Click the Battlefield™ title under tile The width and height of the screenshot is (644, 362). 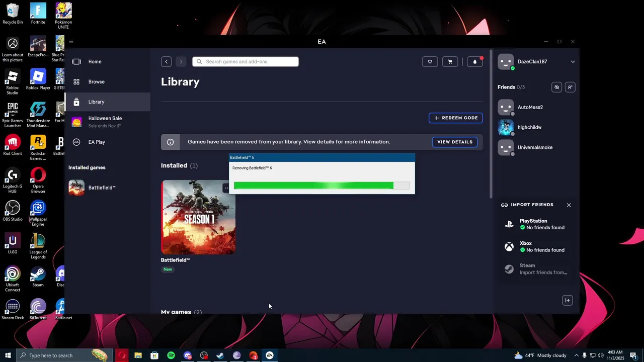coord(175,260)
